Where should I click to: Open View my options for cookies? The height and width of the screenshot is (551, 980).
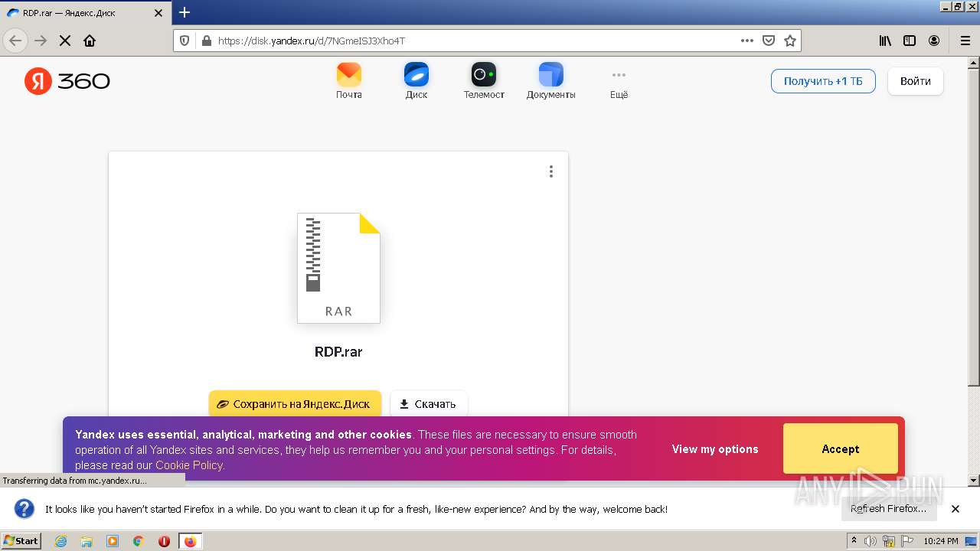coord(715,449)
